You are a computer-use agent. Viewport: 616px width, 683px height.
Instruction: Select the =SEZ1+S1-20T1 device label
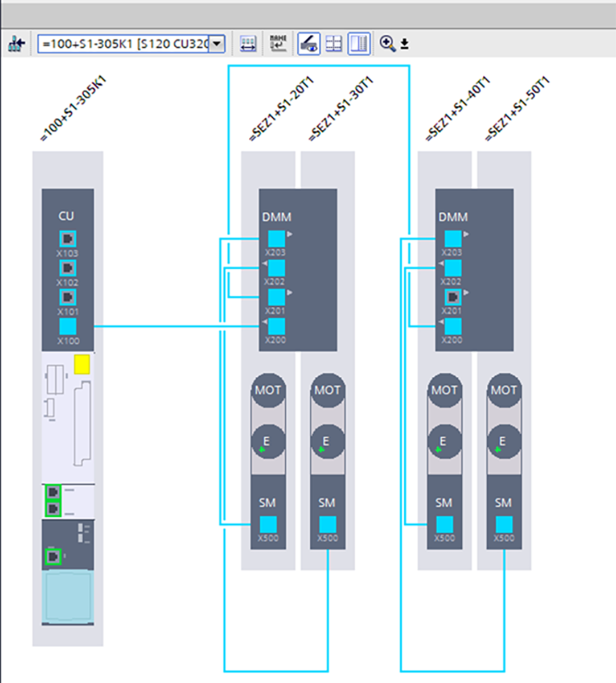(x=282, y=108)
